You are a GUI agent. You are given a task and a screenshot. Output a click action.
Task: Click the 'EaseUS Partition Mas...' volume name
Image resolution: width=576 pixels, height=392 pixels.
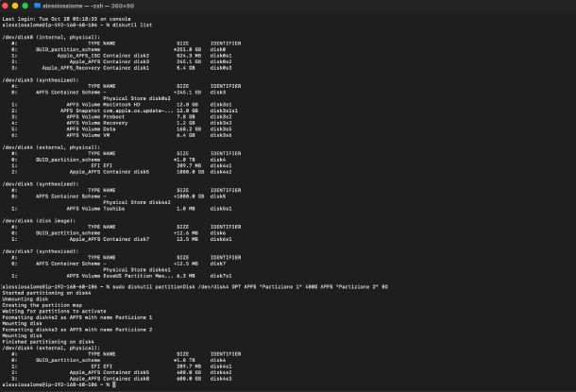[x=138, y=276]
